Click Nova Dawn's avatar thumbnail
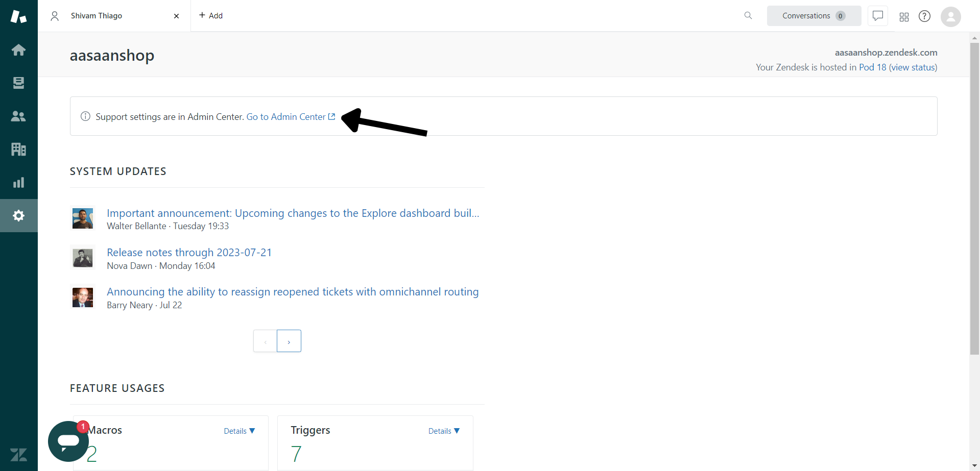Screen dimensions: 980x471 83,258
